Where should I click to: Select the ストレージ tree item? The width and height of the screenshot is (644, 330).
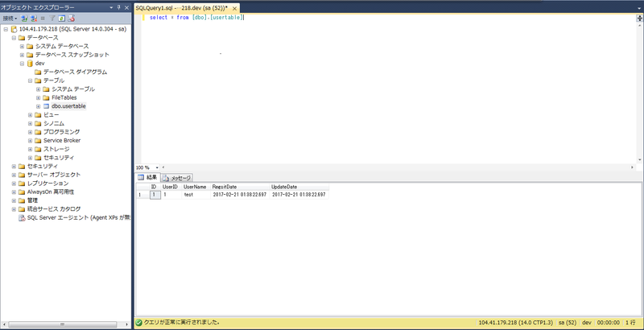coord(56,149)
